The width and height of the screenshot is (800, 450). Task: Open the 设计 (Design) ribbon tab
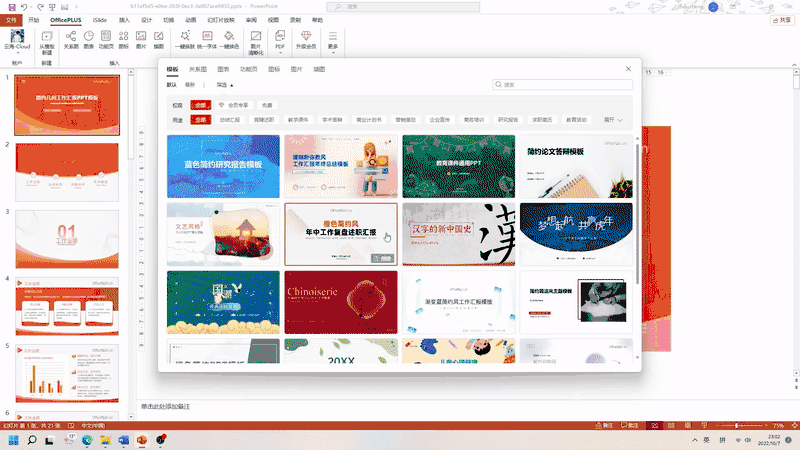coord(146,20)
